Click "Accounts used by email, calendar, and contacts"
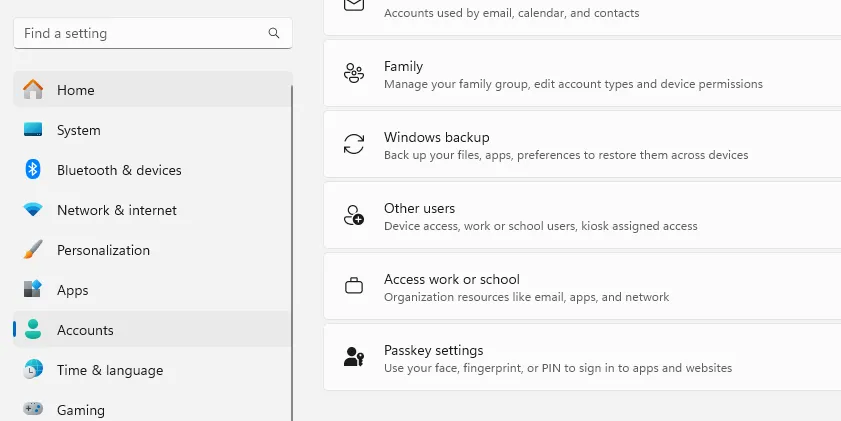 tap(512, 13)
